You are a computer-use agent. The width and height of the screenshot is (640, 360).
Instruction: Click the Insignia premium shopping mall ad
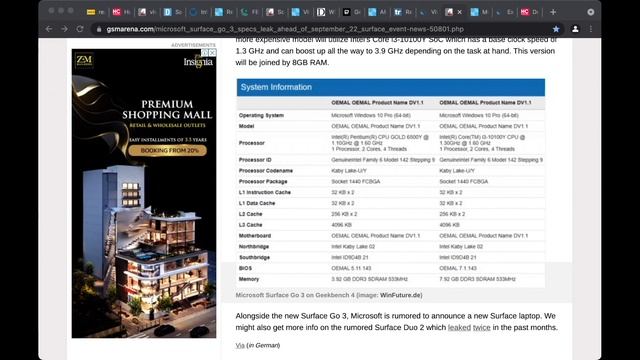144,193
